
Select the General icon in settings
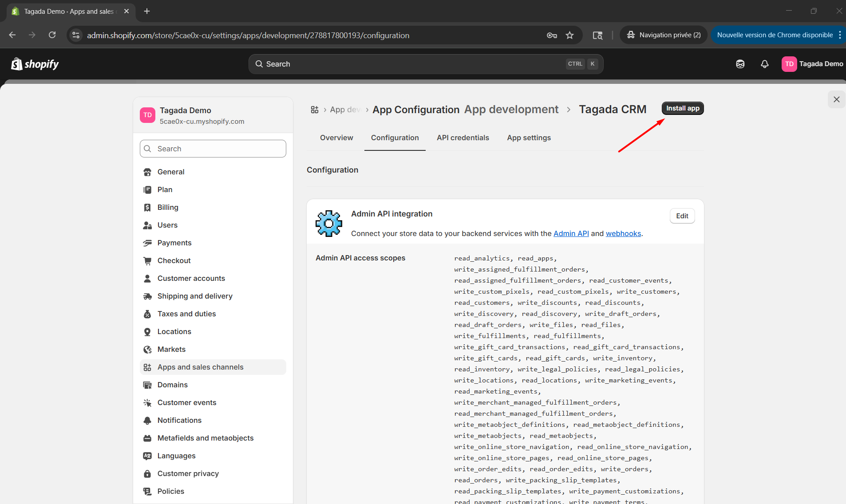point(147,172)
